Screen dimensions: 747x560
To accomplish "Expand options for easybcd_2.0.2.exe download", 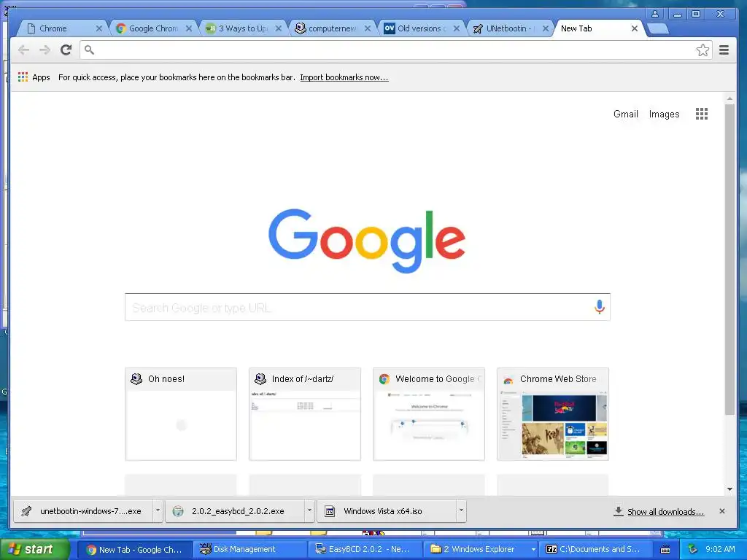I will pyautogui.click(x=309, y=510).
